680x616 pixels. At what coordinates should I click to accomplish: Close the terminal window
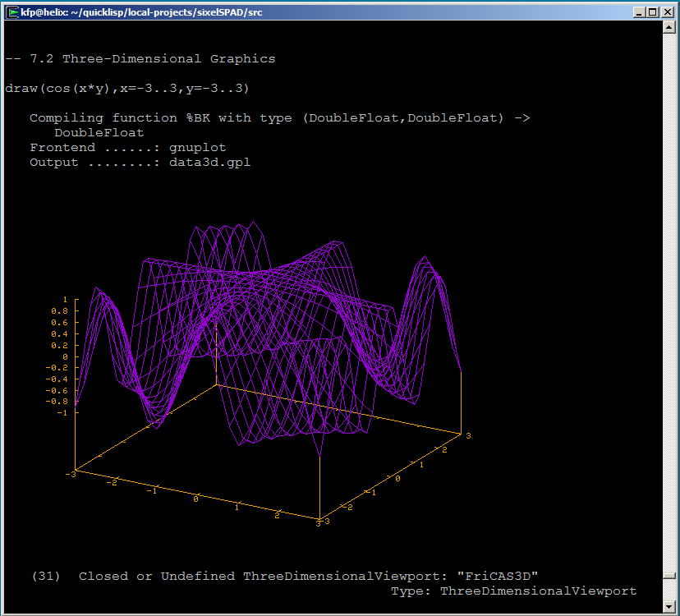click(x=668, y=12)
